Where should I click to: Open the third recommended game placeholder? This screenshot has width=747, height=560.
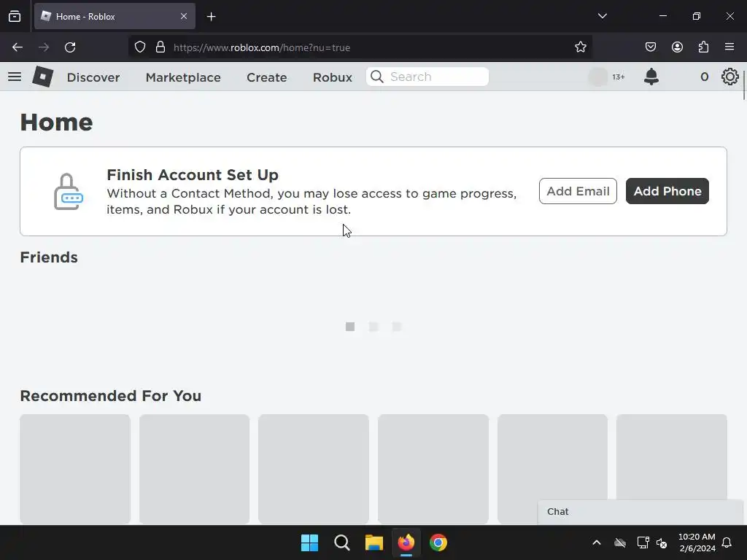pos(314,469)
